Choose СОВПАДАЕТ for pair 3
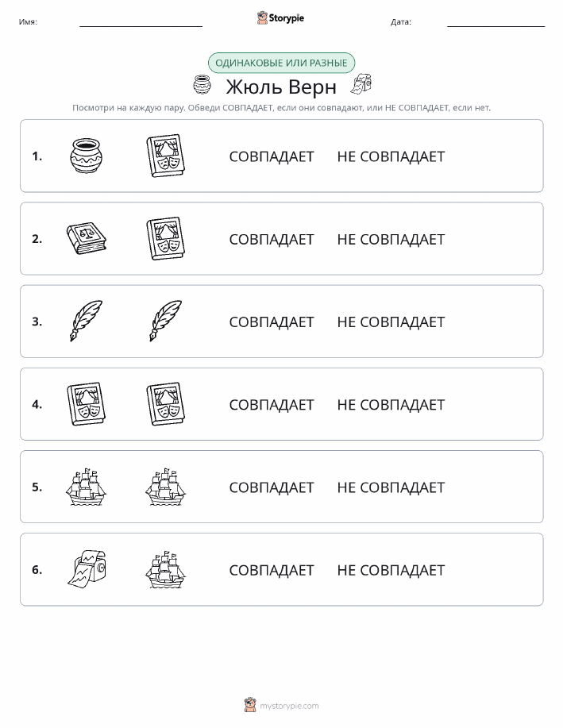The image size is (563, 728). [272, 322]
